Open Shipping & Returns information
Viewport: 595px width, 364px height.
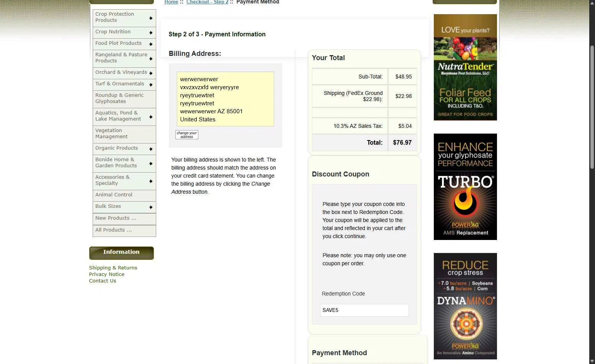[x=113, y=268]
